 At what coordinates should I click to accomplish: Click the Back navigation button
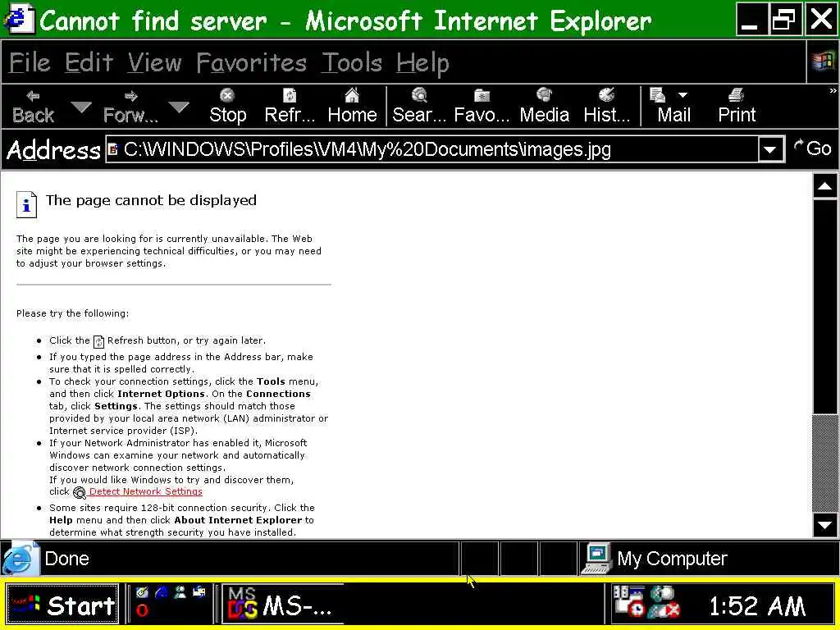click(x=33, y=106)
